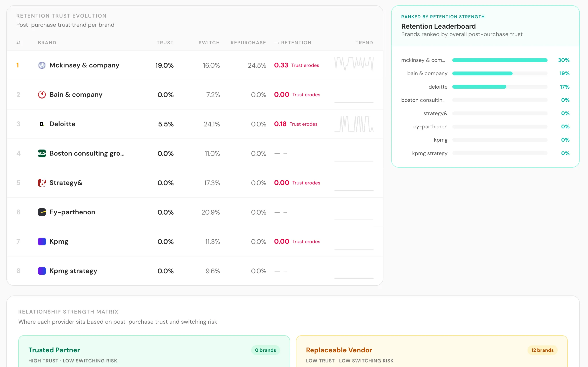Click the 30% value in leaderboard
This screenshot has height=367, width=588.
564,60
